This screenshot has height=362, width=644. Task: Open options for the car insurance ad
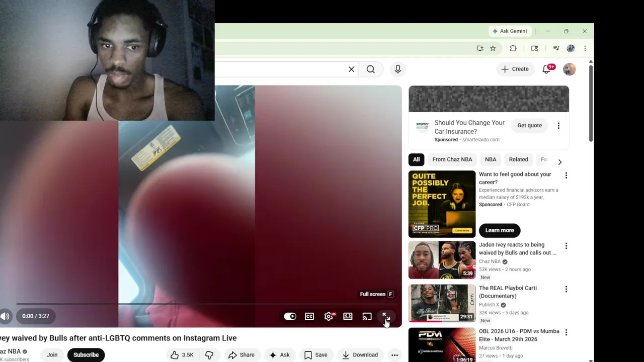558,126
